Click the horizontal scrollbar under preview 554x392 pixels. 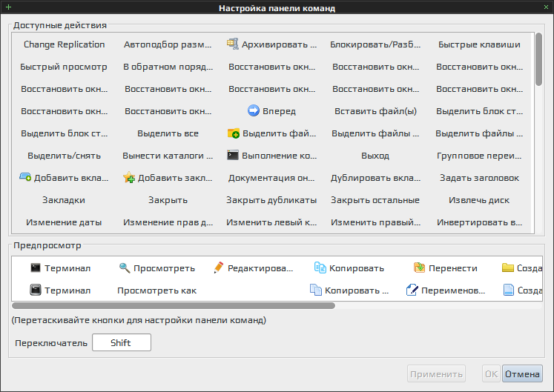(174, 305)
